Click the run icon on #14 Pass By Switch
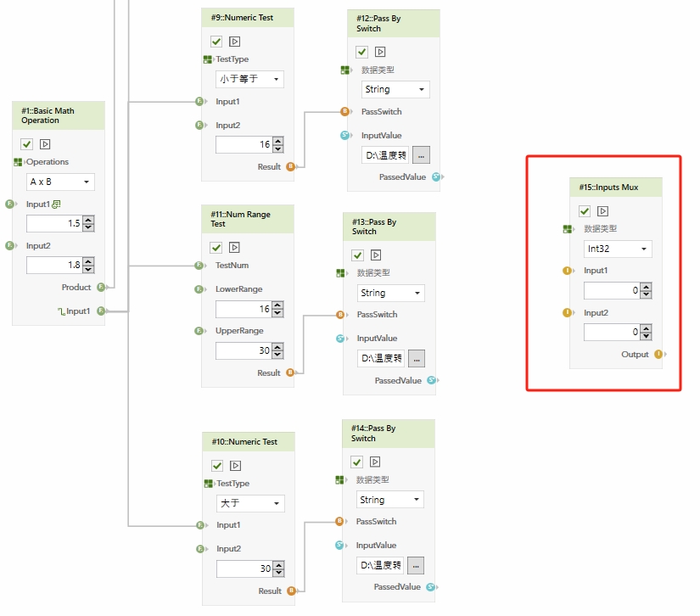The height and width of the screenshot is (616, 700). pyautogui.click(x=375, y=462)
